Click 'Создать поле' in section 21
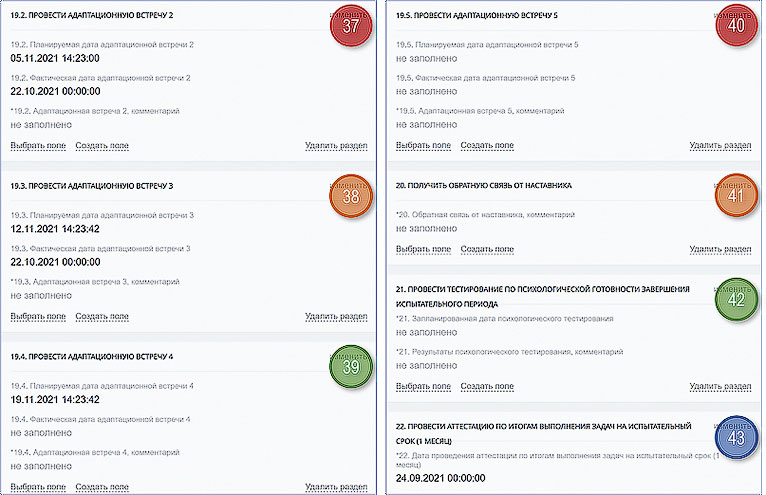The height and width of the screenshot is (495, 766). 487,387
